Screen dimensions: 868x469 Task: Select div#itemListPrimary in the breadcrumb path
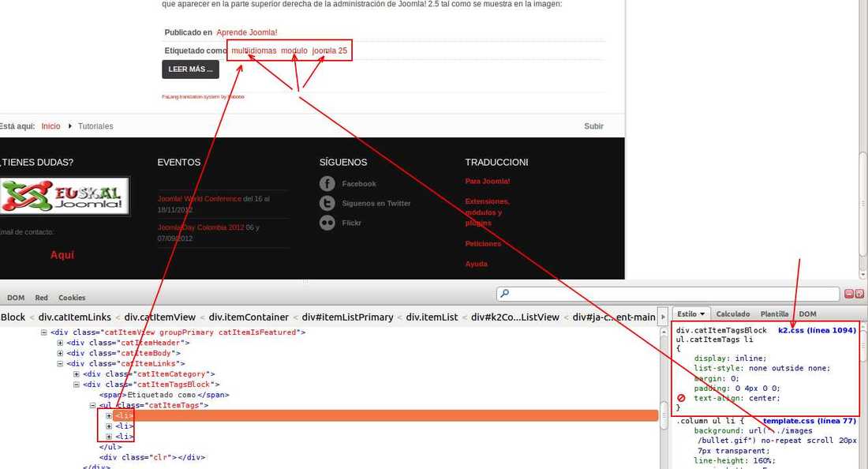(x=348, y=317)
